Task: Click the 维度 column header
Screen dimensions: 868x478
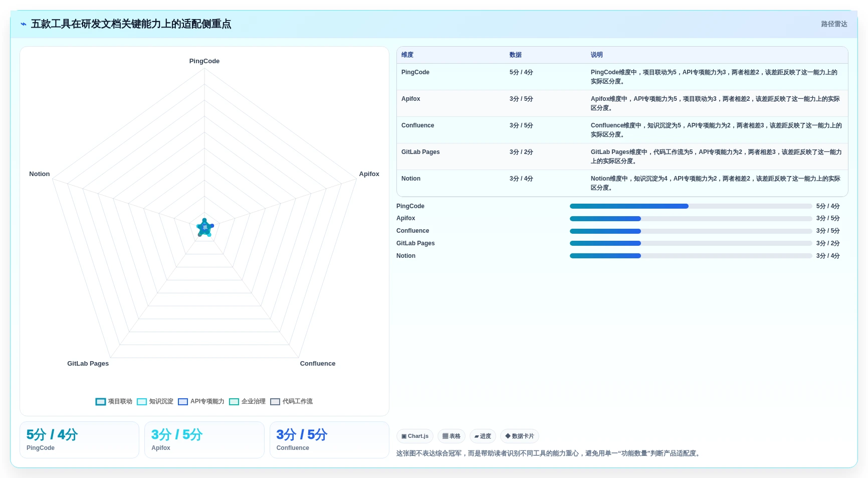Action: pos(407,55)
